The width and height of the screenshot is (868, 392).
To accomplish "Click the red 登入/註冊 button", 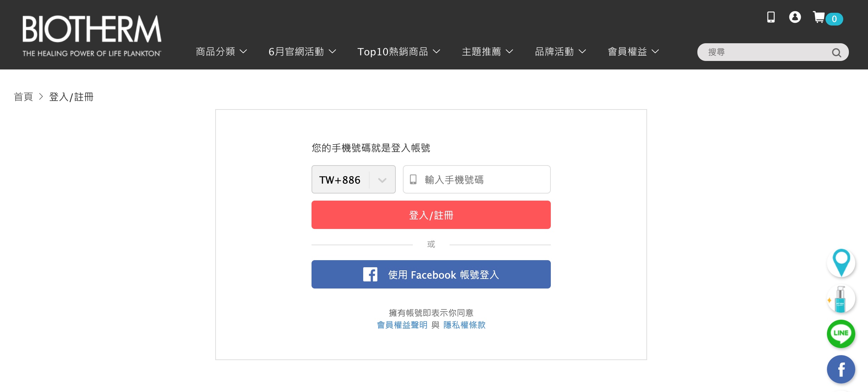I will [431, 215].
